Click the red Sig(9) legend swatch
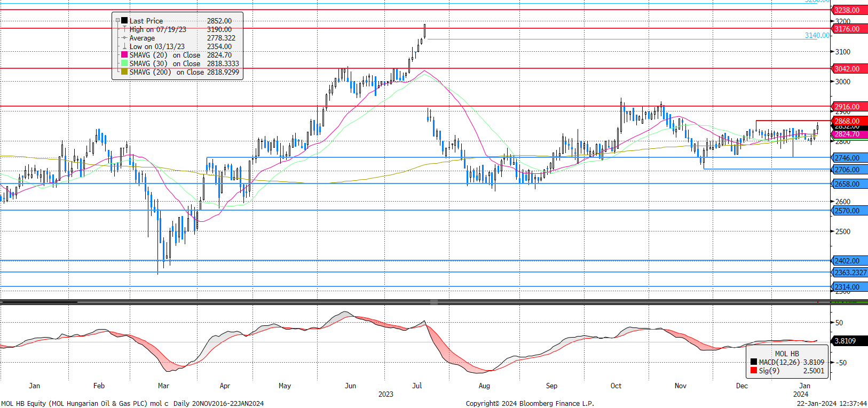This screenshot has width=868, height=408. [754, 371]
